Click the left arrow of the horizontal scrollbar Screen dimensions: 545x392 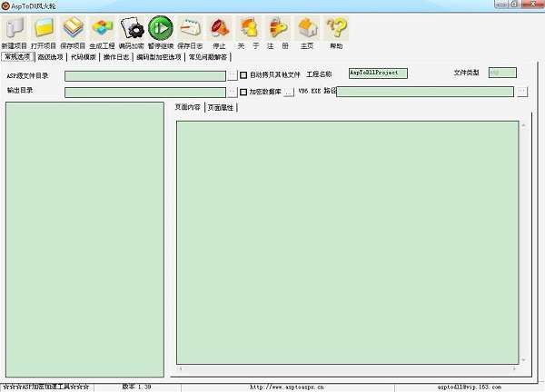pyautogui.click(x=181, y=369)
